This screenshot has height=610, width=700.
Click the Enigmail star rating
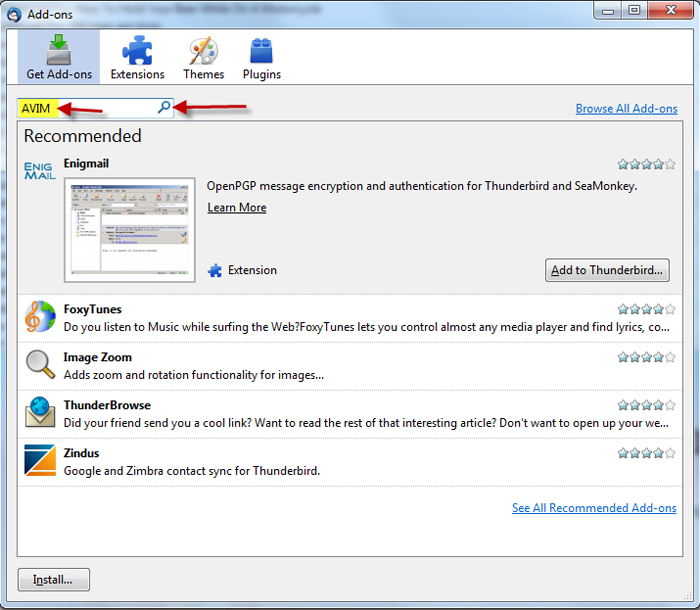point(646,164)
